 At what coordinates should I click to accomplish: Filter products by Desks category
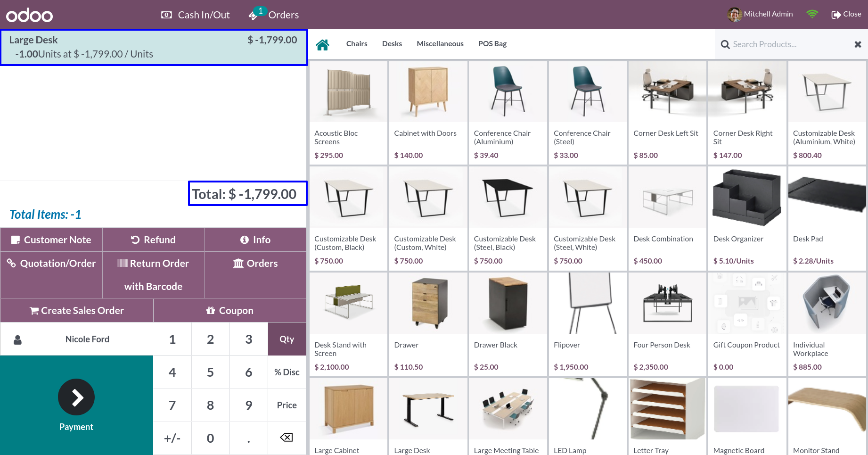[x=392, y=44]
